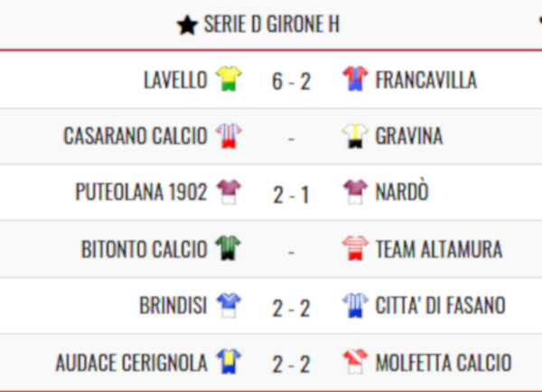This screenshot has width=542, height=392.
Task: Click Gravina's yellow-black jersey icon
Action: click(x=355, y=135)
